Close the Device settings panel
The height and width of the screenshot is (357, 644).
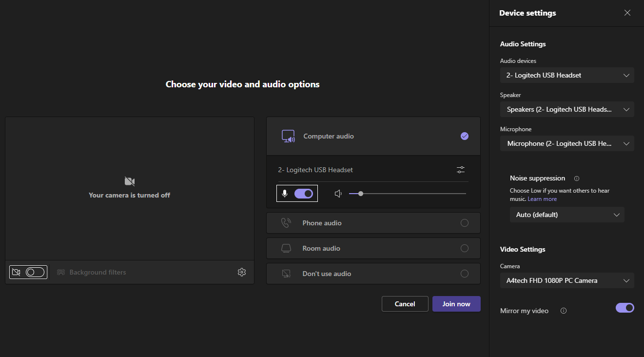click(627, 13)
